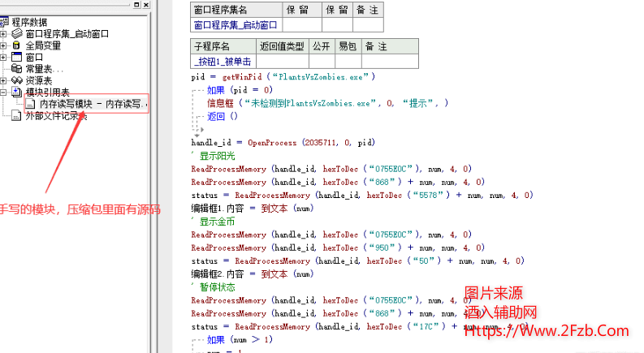This screenshot has height=353, width=644.
Task: Click the 程序数据 root node icon
Action: [x=5, y=22]
